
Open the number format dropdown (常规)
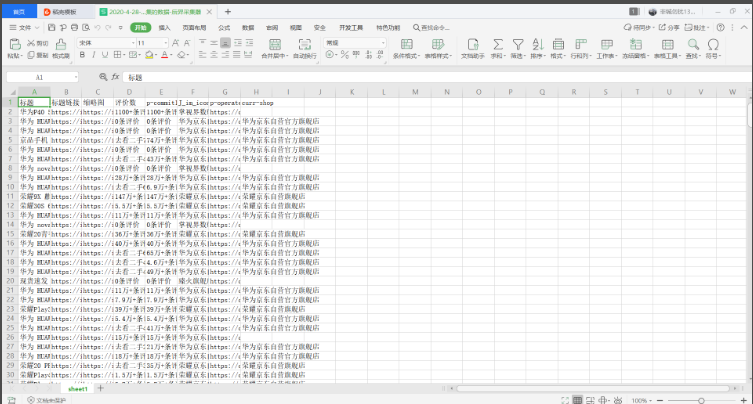(383, 43)
